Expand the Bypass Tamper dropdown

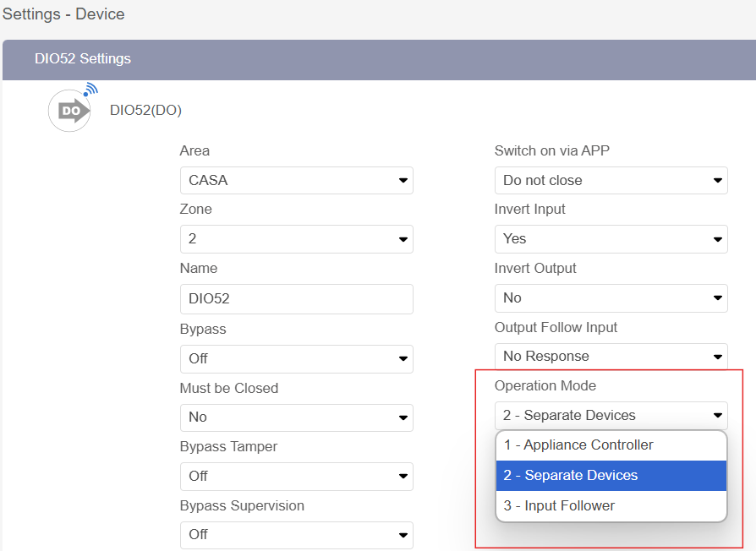pyautogui.click(x=296, y=476)
